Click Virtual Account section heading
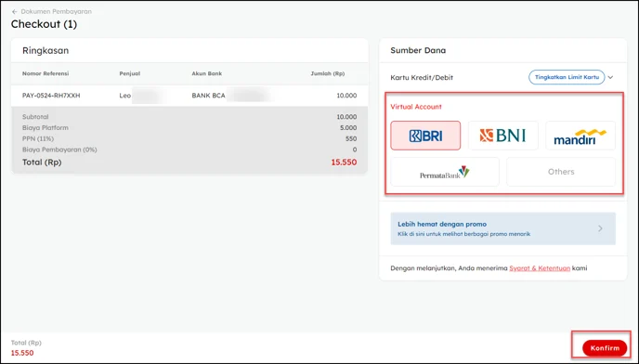The width and height of the screenshot is (639, 364). [416, 107]
